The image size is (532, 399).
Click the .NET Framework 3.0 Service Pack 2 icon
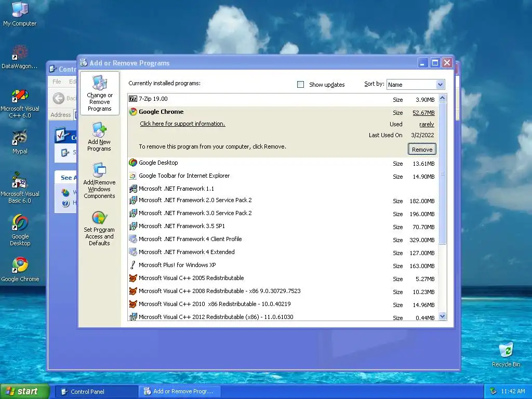133,213
